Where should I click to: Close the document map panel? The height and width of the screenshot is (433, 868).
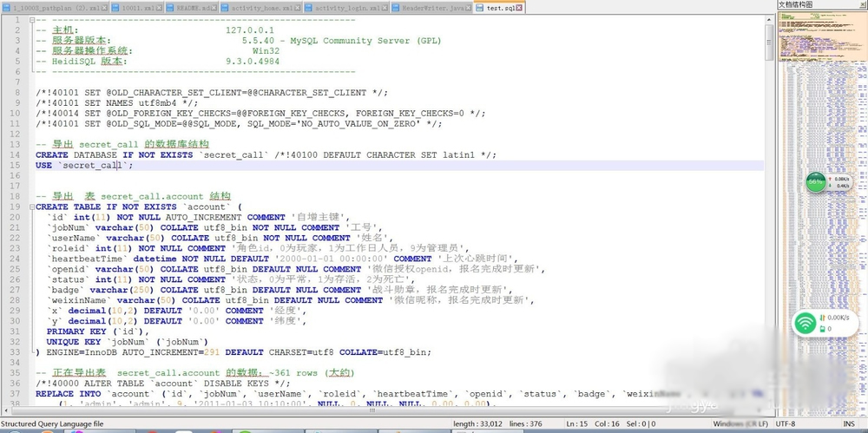tap(860, 4)
